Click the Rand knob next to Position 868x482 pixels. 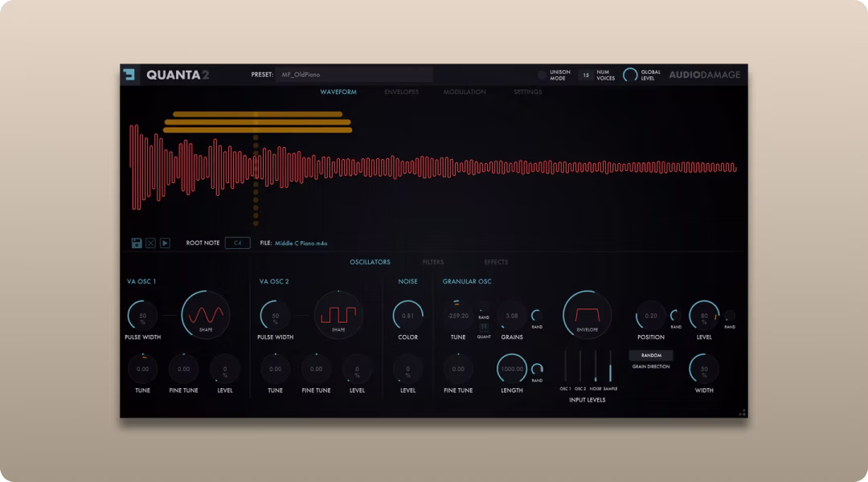point(675,316)
